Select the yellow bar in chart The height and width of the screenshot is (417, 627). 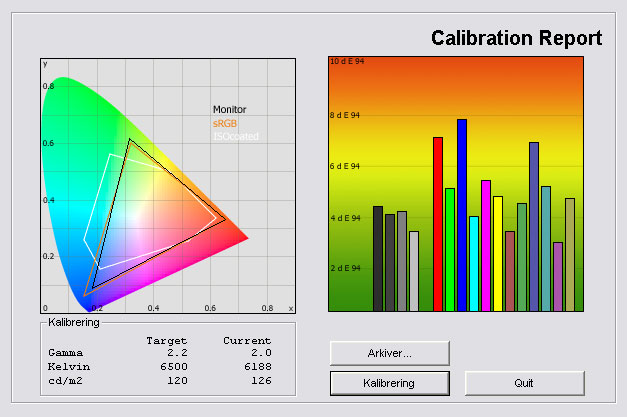(x=498, y=253)
